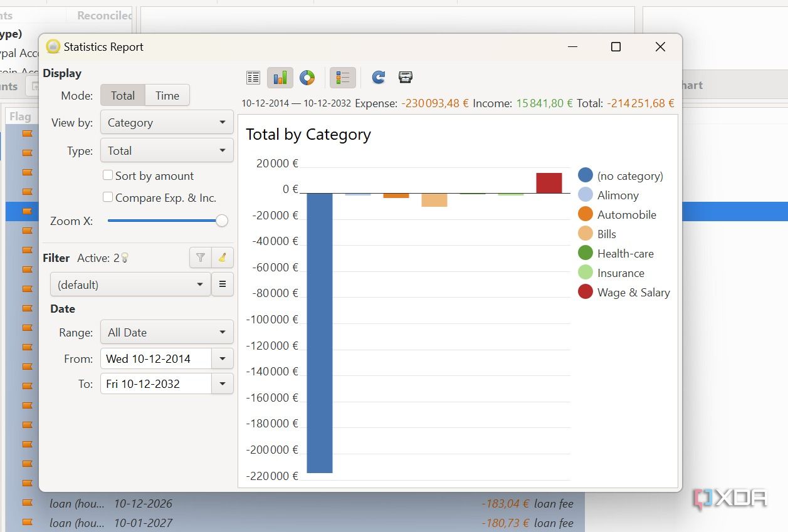Open the From date calendar dropdown arrow
The width and height of the screenshot is (788, 532).
(223, 359)
